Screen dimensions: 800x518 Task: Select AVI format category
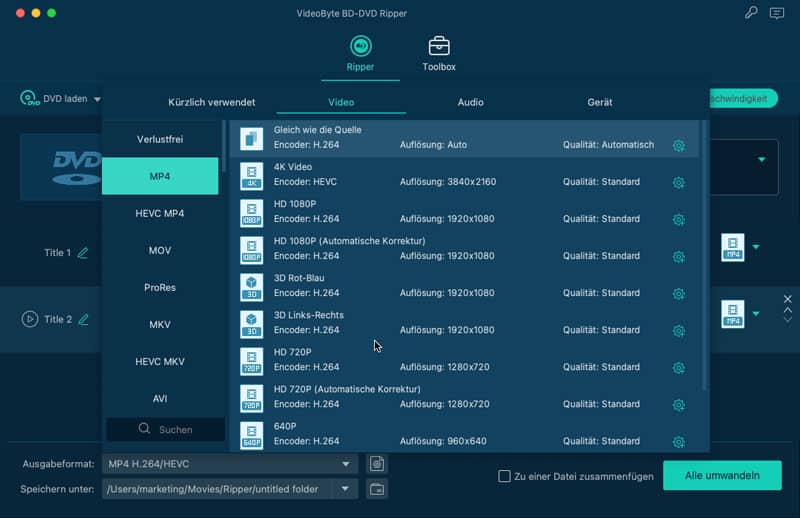click(x=160, y=399)
